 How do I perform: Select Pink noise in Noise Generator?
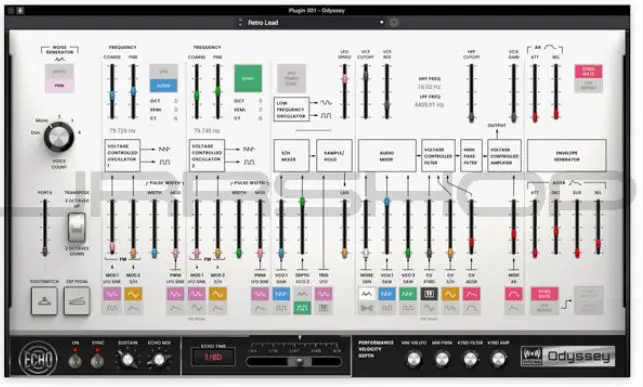(x=59, y=86)
